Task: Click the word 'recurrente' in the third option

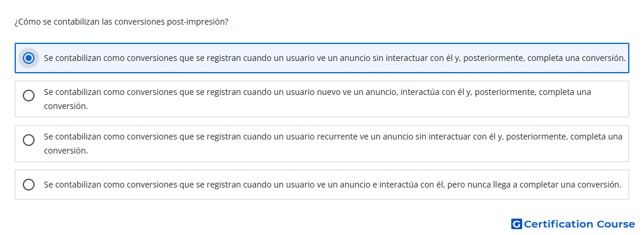Action: 338,137
